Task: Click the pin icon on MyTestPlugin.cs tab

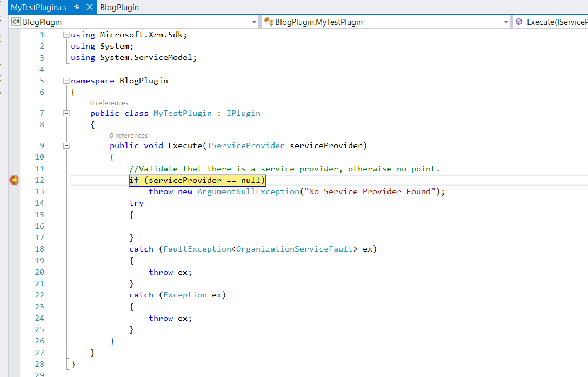Action: pos(77,8)
